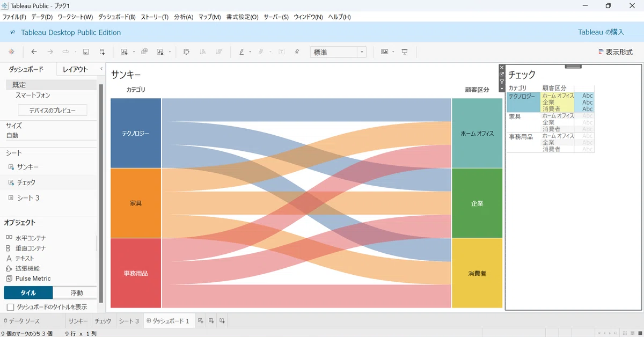The width and height of the screenshot is (644, 337).
Task: Select スマートフォン device layout
Action: click(33, 95)
